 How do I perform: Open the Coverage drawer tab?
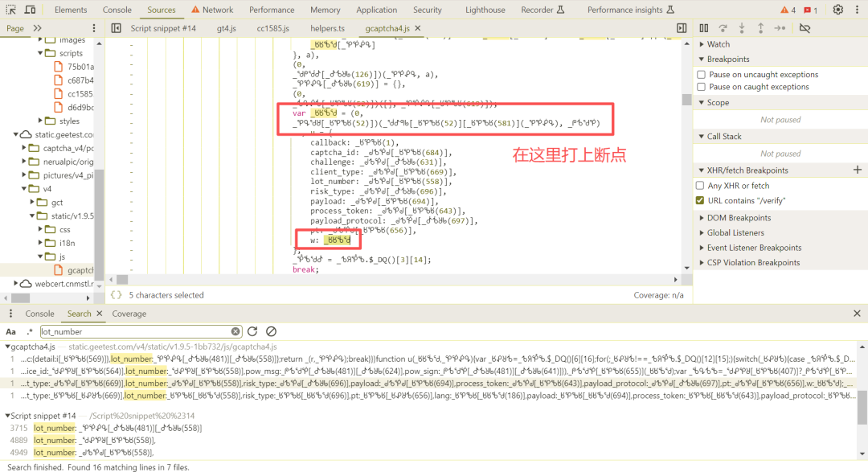[x=129, y=314]
